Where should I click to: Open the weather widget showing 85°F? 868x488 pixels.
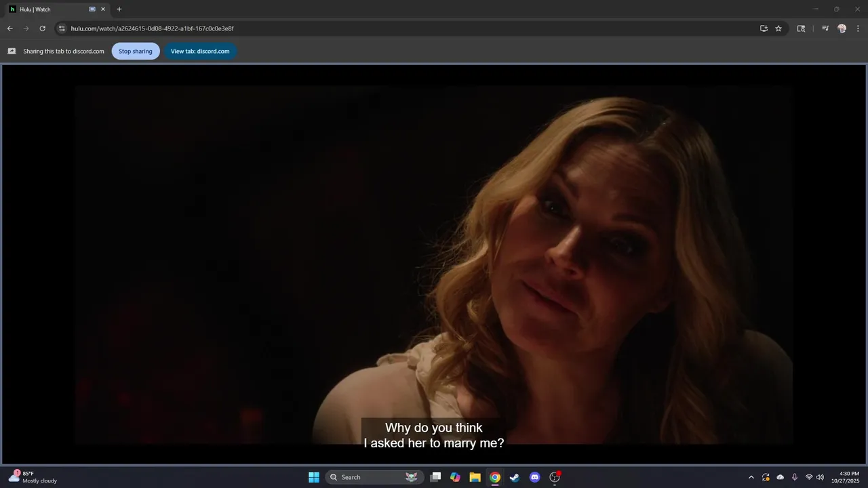[x=33, y=477]
